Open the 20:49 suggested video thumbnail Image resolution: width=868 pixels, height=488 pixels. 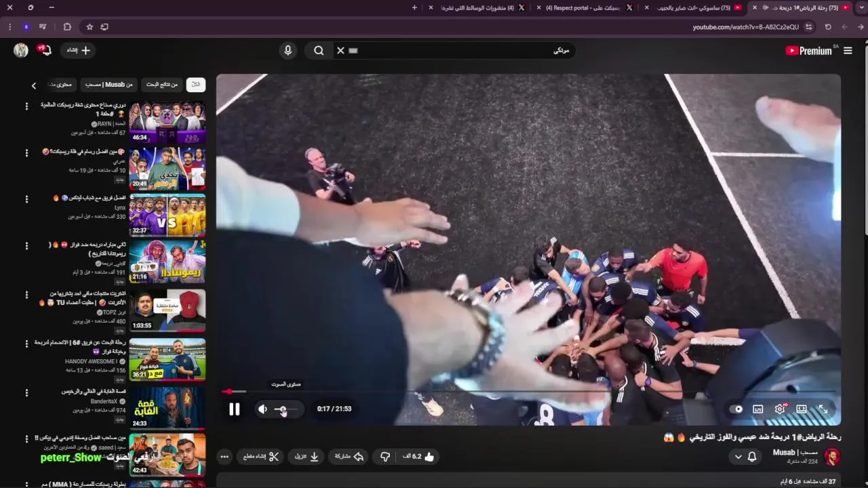point(167,169)
